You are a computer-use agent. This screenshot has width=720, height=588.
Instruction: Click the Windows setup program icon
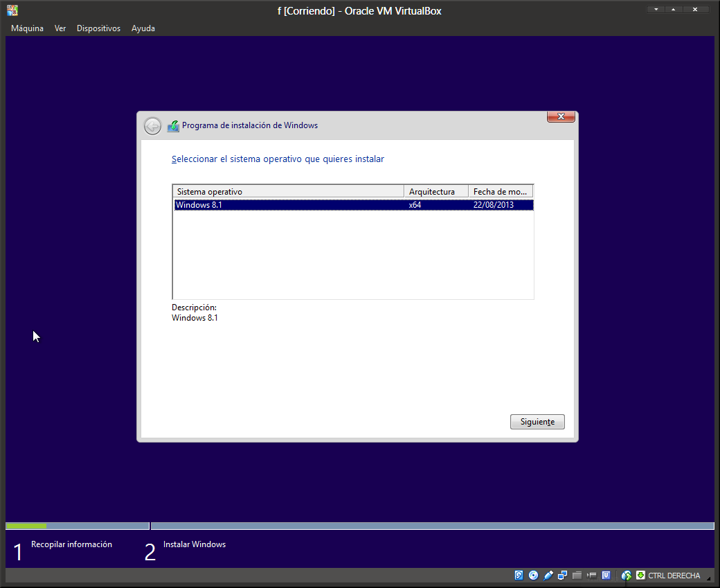pos(173,126)
